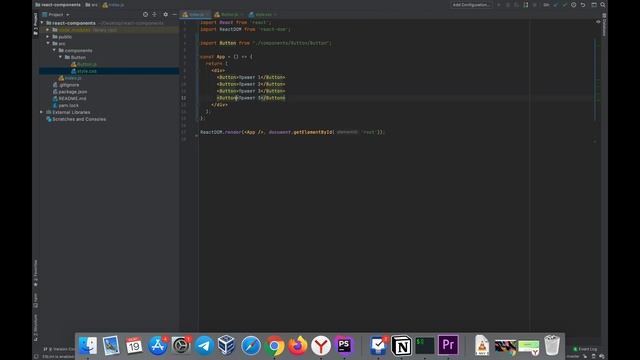Open the VLC file in the dock

pyautogui.click(x=482, y=345)
